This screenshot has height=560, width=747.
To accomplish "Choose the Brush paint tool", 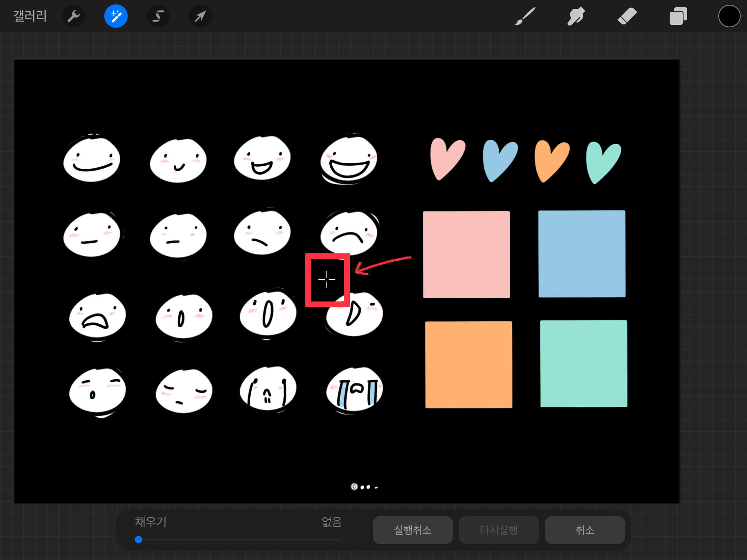I will (x=525, y=16).
